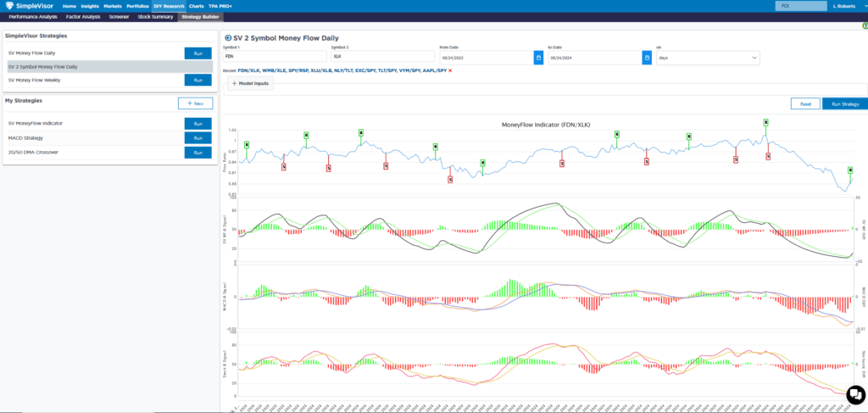Select the WMB/XLE recent pair link
This screenshot has width=868, height=413.
click(275, 70)
